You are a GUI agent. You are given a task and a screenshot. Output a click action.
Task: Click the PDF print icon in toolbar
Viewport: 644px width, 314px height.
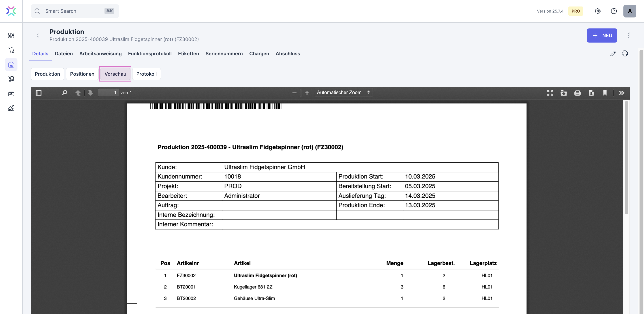coord(577,93)
